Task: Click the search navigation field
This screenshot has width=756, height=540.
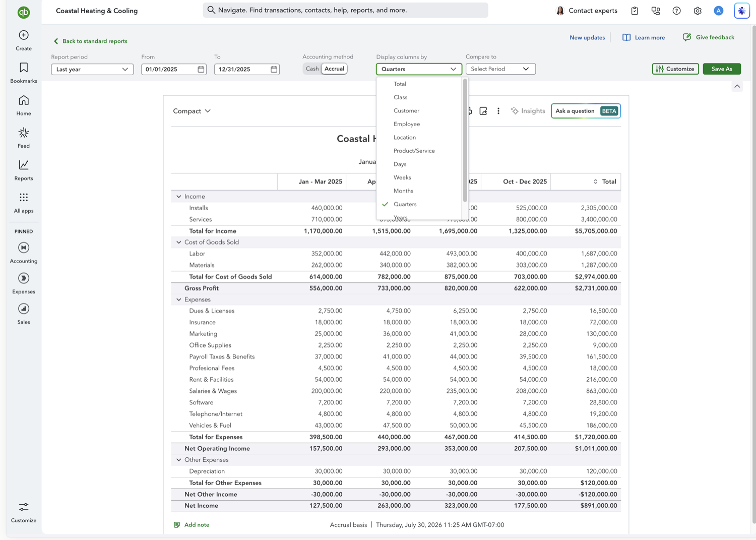Action: tap(345, 10)
